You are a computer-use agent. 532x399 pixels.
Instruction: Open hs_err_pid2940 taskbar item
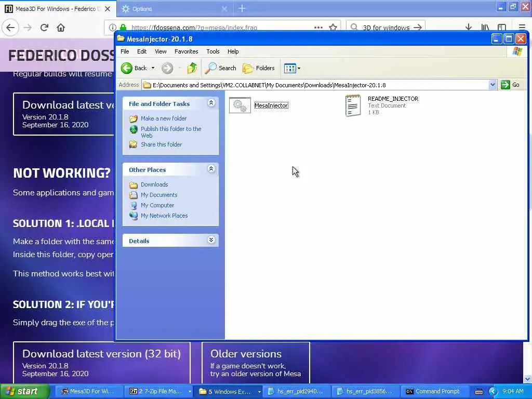(x=297, y=392)
